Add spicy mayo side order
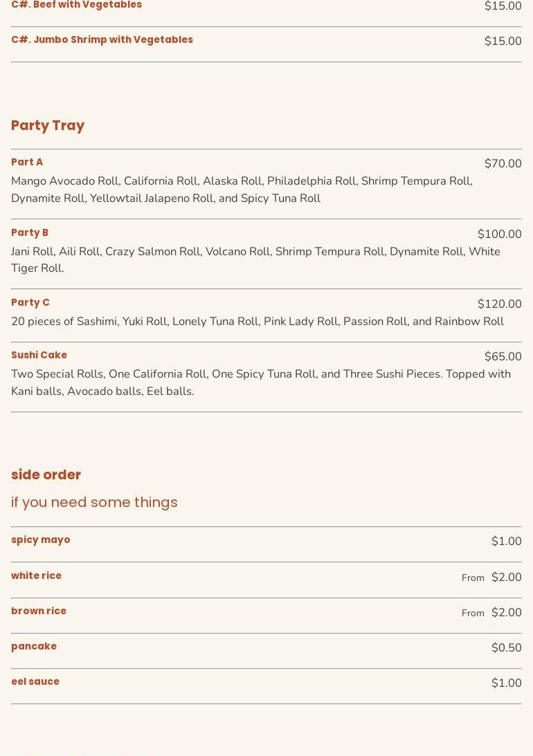533x756 pixels. [x=41, y=540]
